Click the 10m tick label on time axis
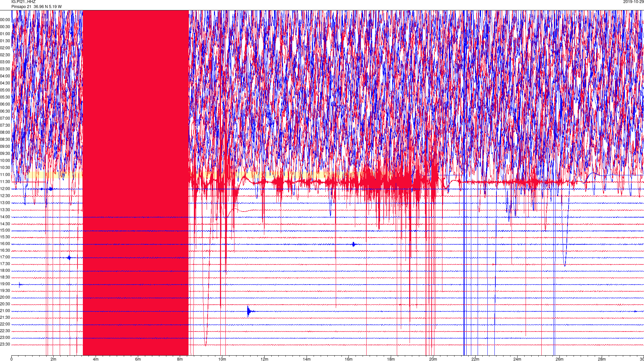This screenshot has width=644, height=362. pyautogui.click(x=222, y=359)
